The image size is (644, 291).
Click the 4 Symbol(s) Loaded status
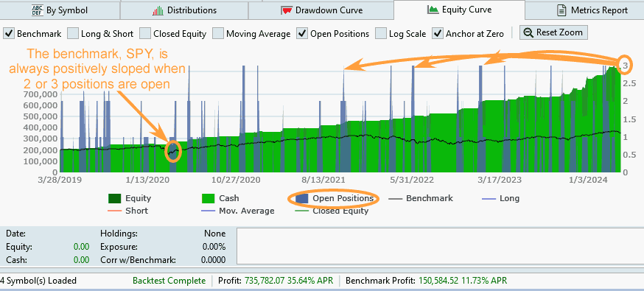point(38,281)
